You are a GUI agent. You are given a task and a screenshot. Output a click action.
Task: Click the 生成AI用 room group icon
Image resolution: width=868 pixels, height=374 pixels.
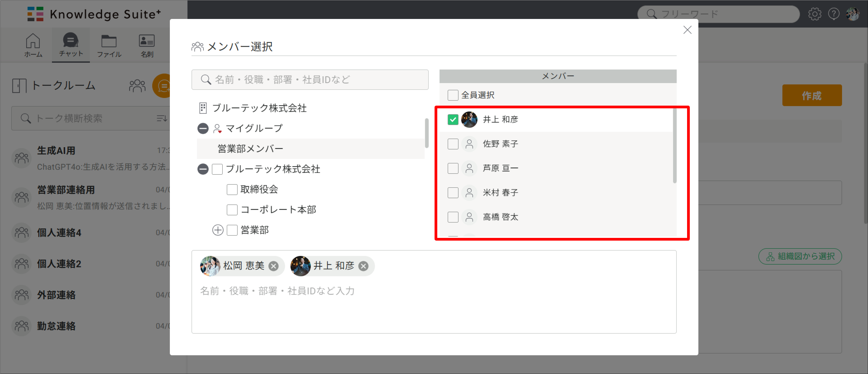[x=21, y=158]
